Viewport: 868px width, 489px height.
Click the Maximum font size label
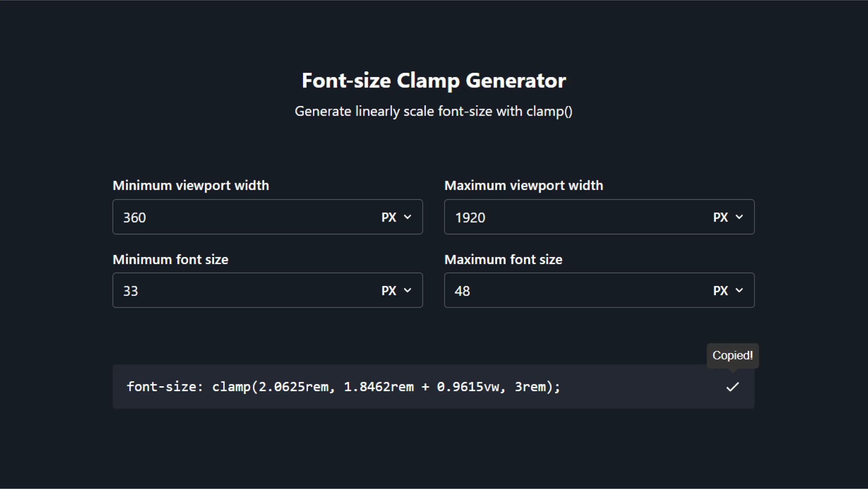pos(503,259)
